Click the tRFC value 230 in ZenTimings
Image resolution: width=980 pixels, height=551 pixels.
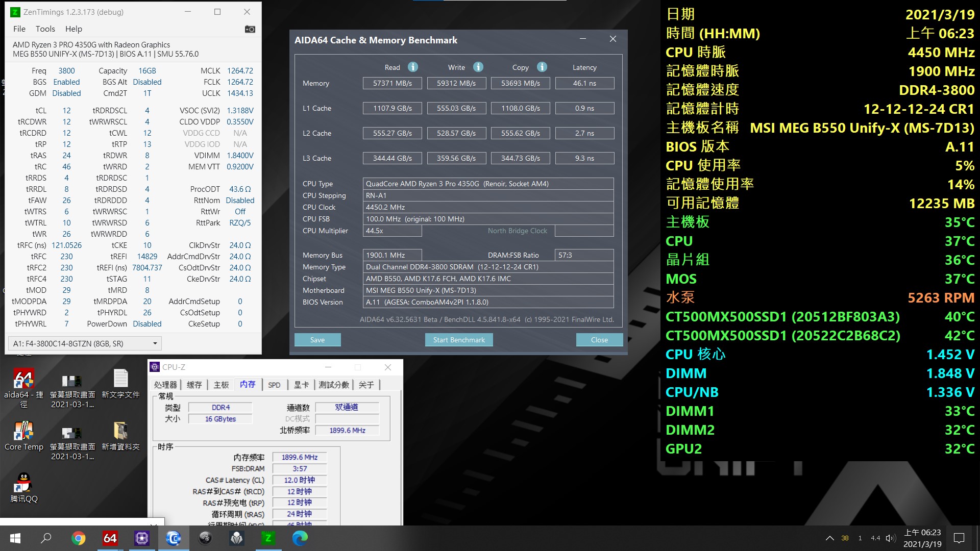66,256
